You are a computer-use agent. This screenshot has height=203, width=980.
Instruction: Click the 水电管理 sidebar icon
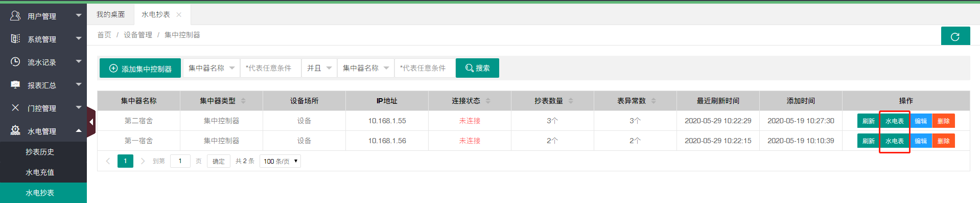click(x=15, y=130)
